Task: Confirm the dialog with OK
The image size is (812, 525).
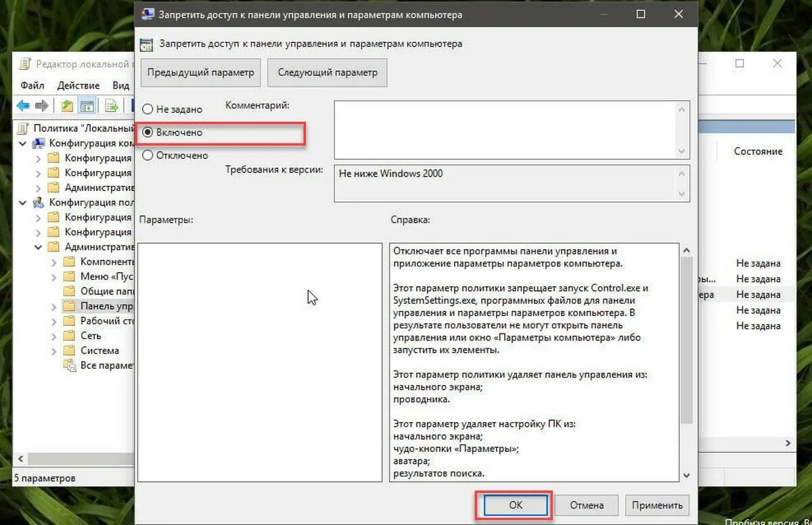Action: click(516, 505)
